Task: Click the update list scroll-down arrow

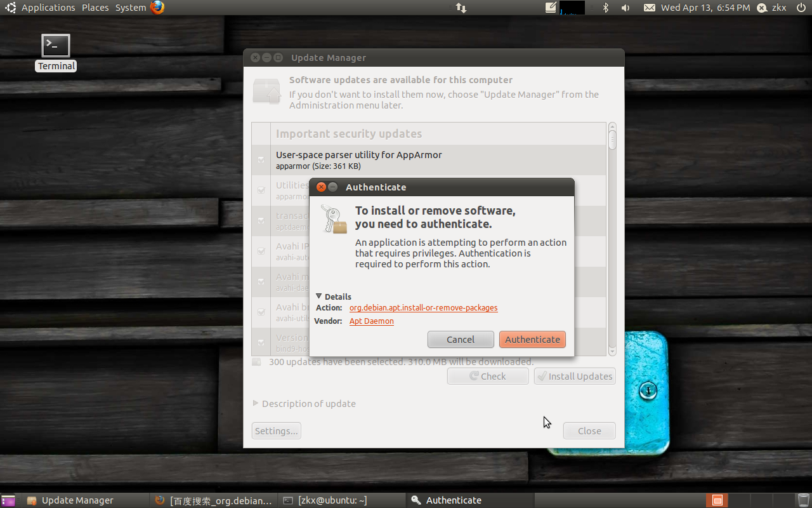Action: (612, 351)
